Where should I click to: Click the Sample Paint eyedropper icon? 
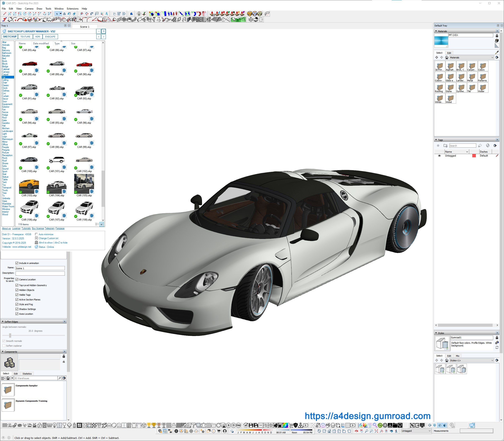coord(497,52)
